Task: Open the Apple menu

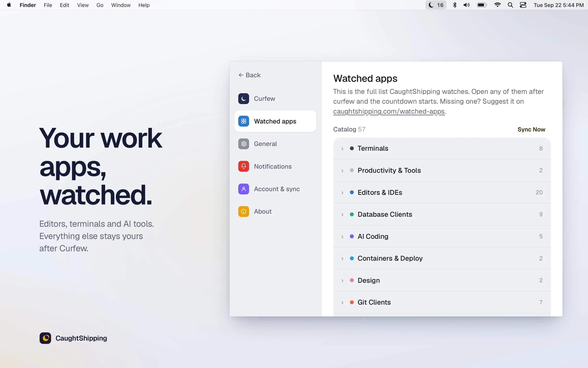Action: click(9, 5)
